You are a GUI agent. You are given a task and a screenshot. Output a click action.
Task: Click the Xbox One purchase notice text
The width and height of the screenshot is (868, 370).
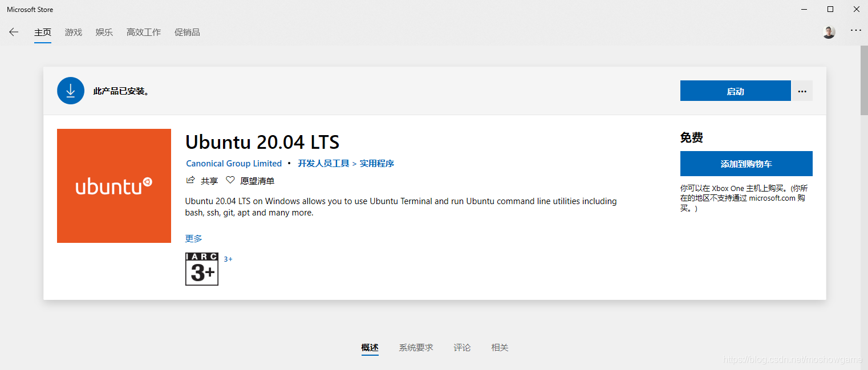pos(744,198)
